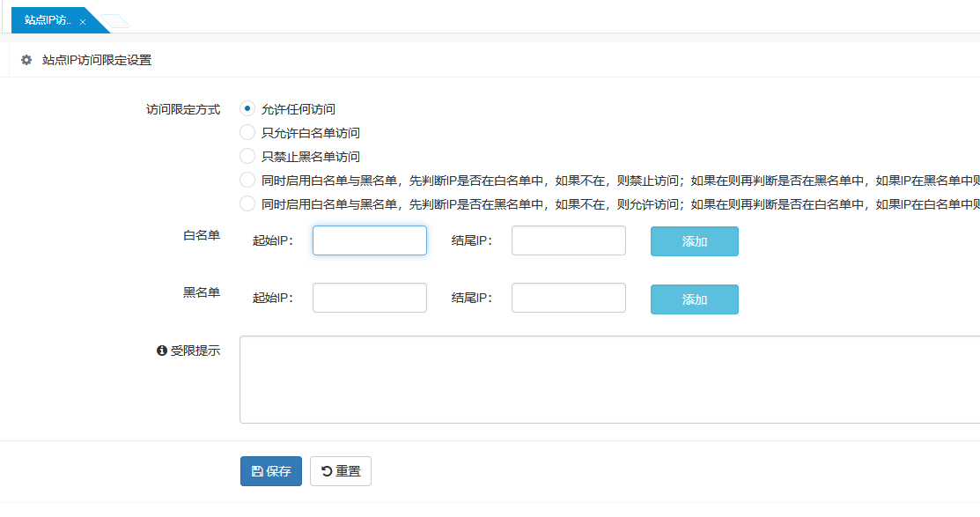Click inside the 受限提示 text area
Image resolution: width=980 pixels, height=517 pixels.
[608, 380]
